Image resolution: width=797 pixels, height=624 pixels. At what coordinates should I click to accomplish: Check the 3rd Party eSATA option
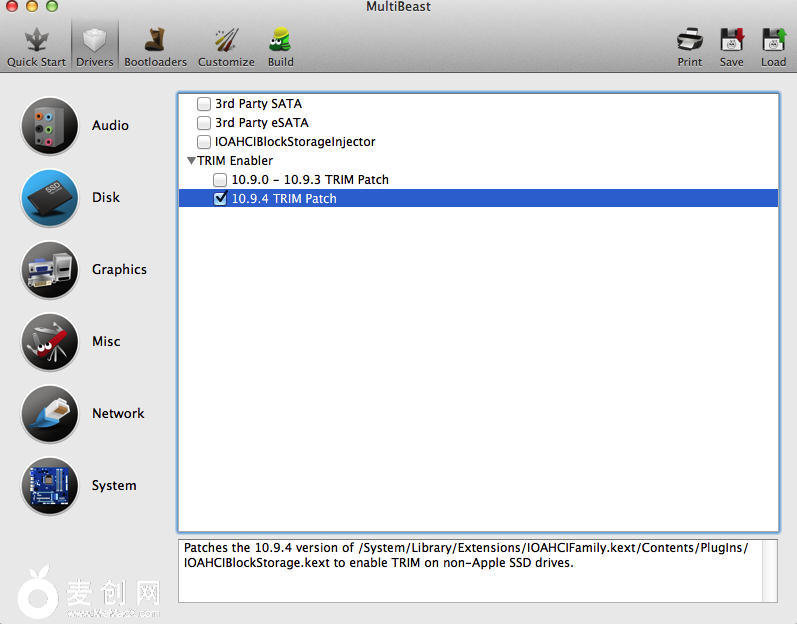point(204,123)
